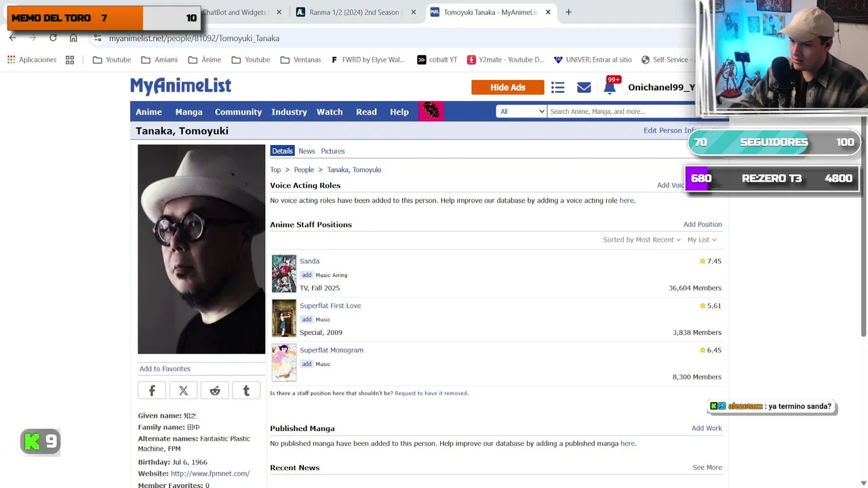Viewport: 868px width, 488px height.
Task: Switch to the Pictures tab
Action: pos(333,151)
